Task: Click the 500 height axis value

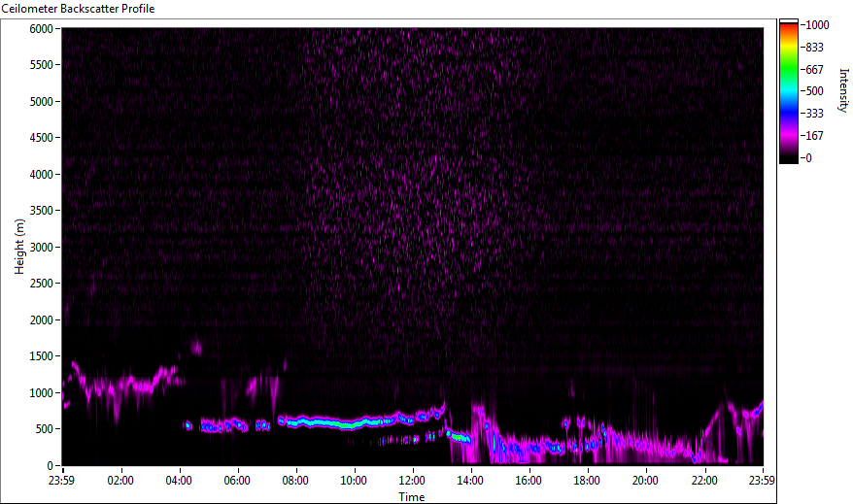Action: click(44, 429)
